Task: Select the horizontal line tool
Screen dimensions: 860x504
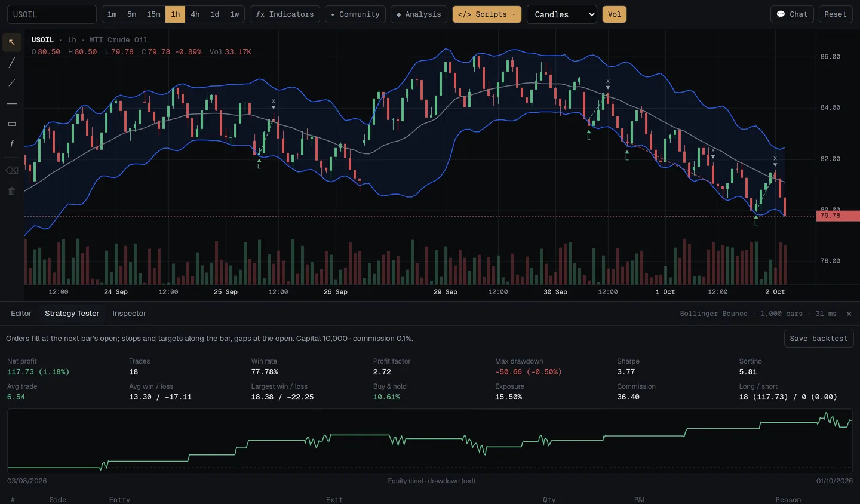Action: pos(12,103)
